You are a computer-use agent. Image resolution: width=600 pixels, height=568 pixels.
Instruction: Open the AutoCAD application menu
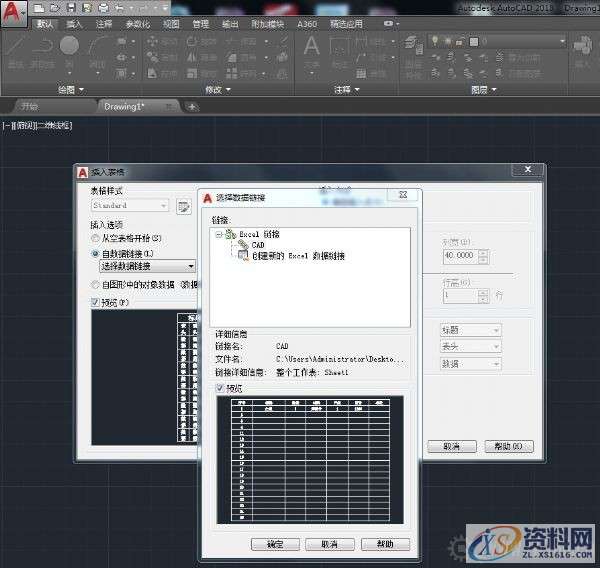[13, 13]
